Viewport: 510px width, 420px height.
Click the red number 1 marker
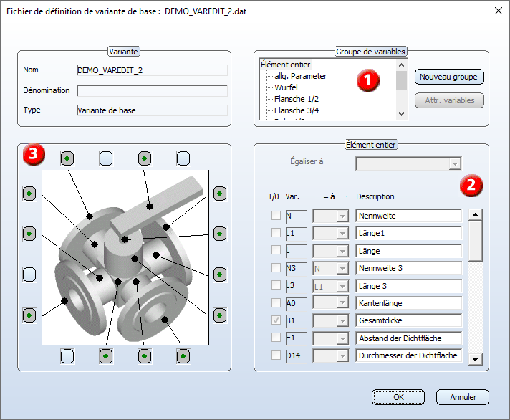[x=368, y=81]
